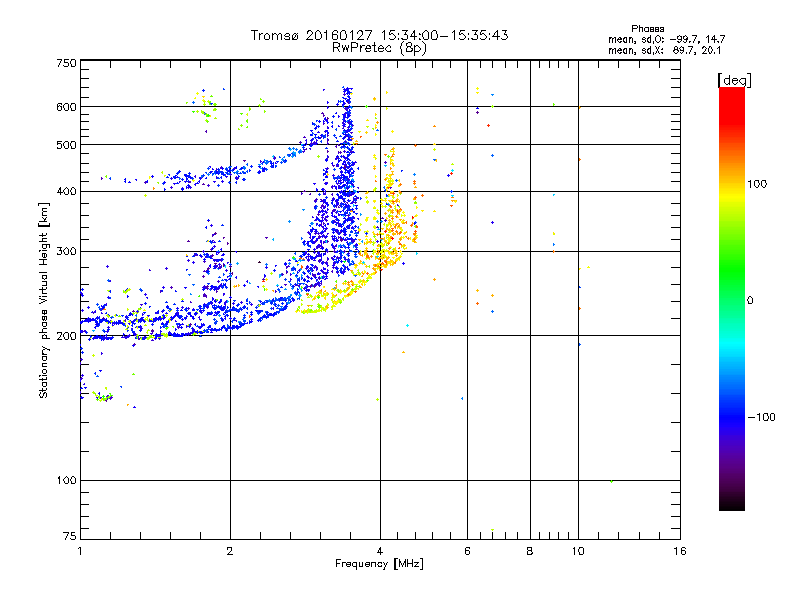Click the colorbar tick label '-100'
This screenshot has width=800, height=600.
coord(762,417)
